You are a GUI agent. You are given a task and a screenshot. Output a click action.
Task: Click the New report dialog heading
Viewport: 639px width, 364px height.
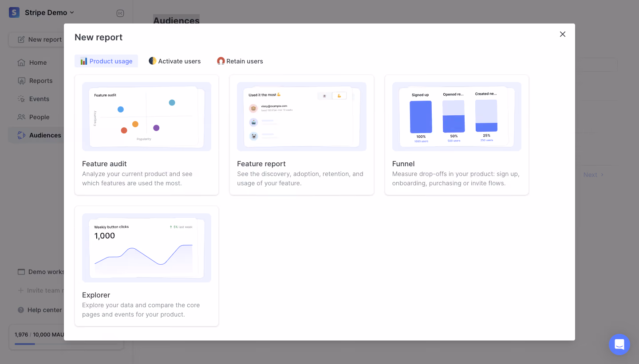tap(99, 37)
